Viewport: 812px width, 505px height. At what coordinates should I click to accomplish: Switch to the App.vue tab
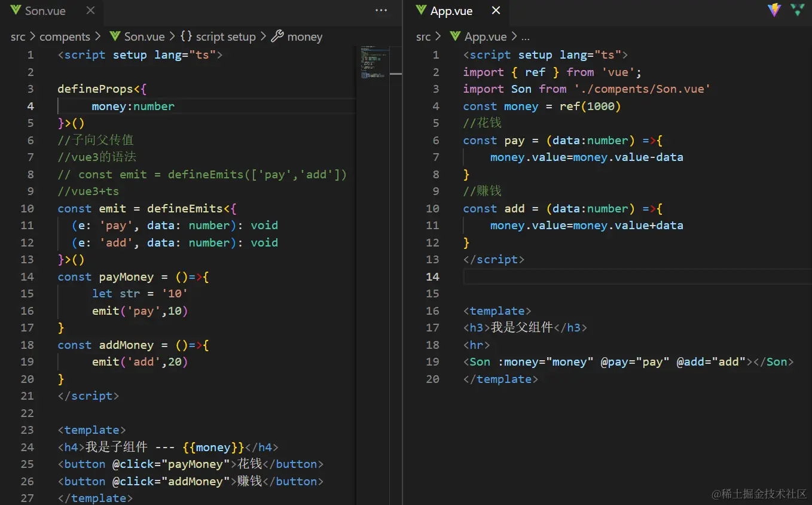451,11
